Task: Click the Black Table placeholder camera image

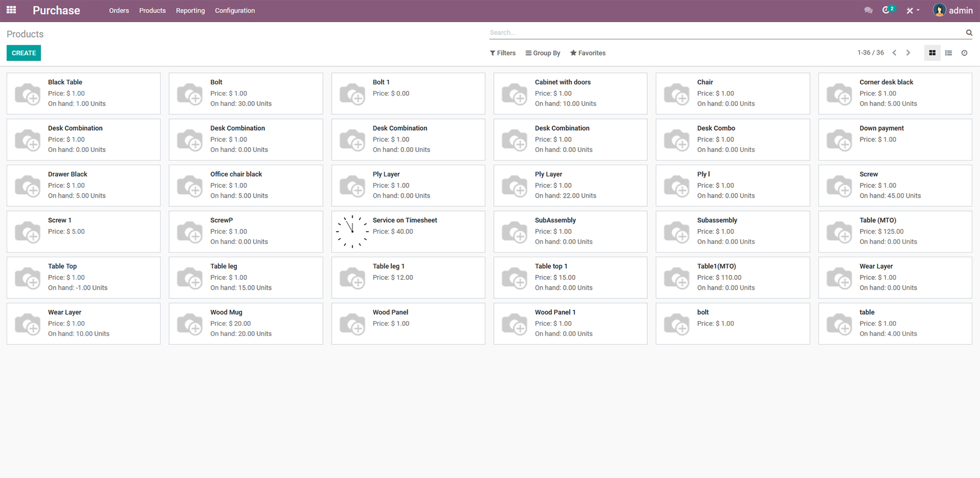Action: (27, 94)
